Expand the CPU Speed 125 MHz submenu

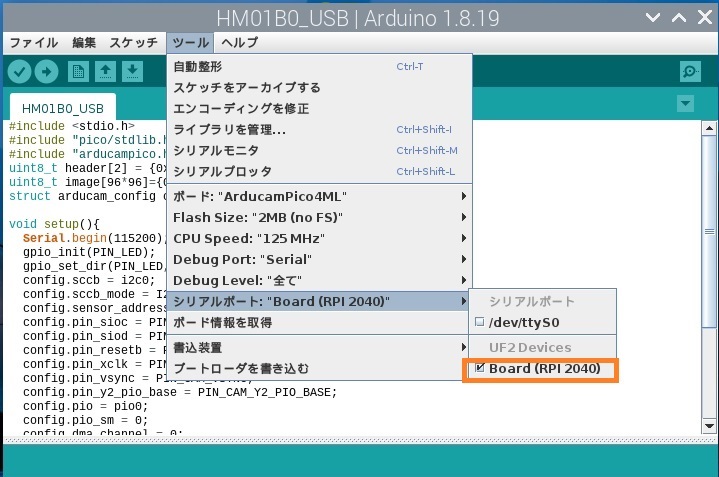tap(318, 238)
